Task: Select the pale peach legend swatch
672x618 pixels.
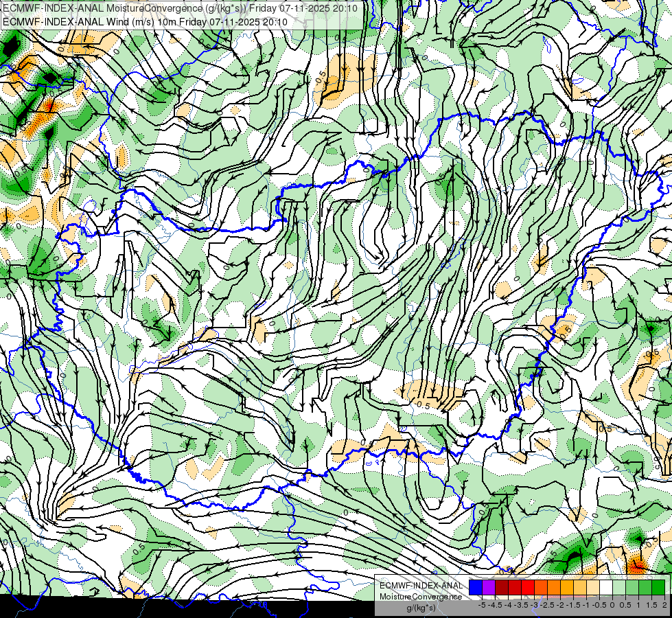Action: coord(593,588)
